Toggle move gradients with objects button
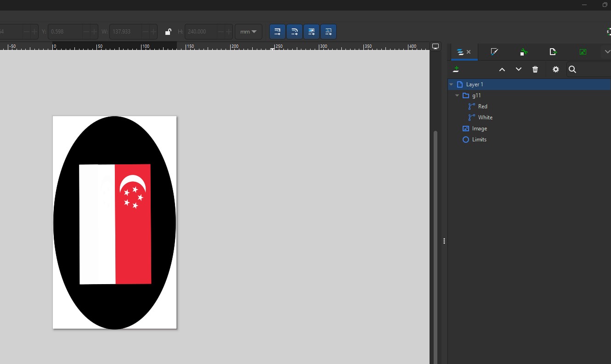The height and width of the screenshot is (364, 611). (311, 32)
